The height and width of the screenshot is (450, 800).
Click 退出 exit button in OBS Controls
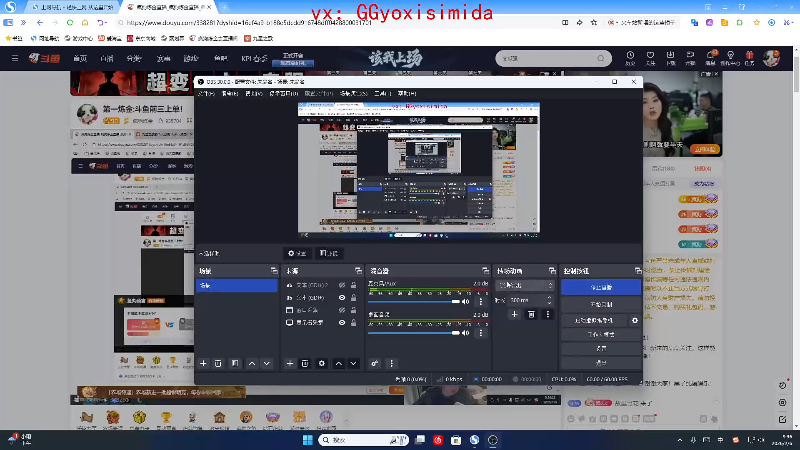[601, 363]
